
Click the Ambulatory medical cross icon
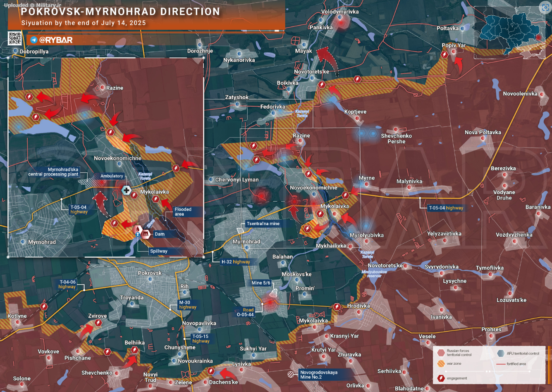(x=126, y=190)
